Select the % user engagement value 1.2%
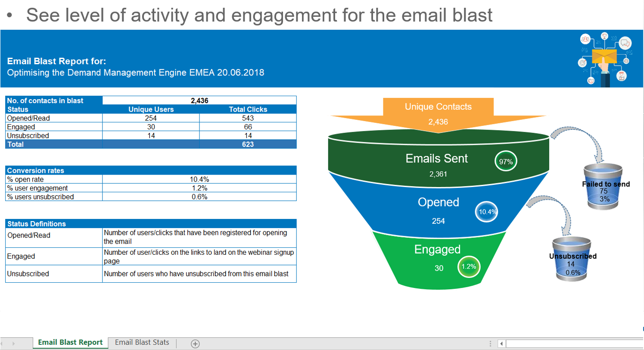Screen dimensions: 644x350 pyautogui.click(x=199, y=188)
